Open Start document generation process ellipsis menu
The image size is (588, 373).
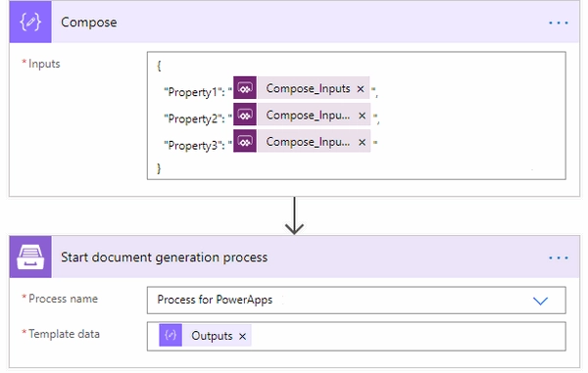[558, 258]
